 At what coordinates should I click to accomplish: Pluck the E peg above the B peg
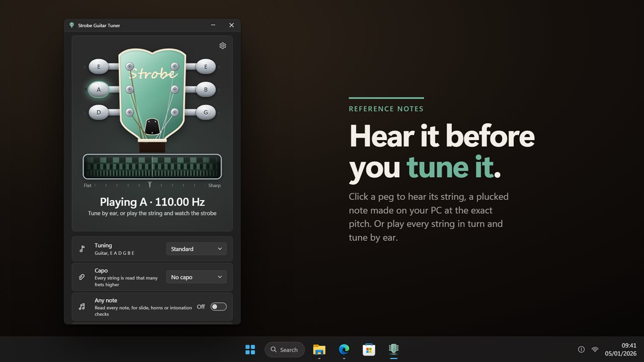205,66
